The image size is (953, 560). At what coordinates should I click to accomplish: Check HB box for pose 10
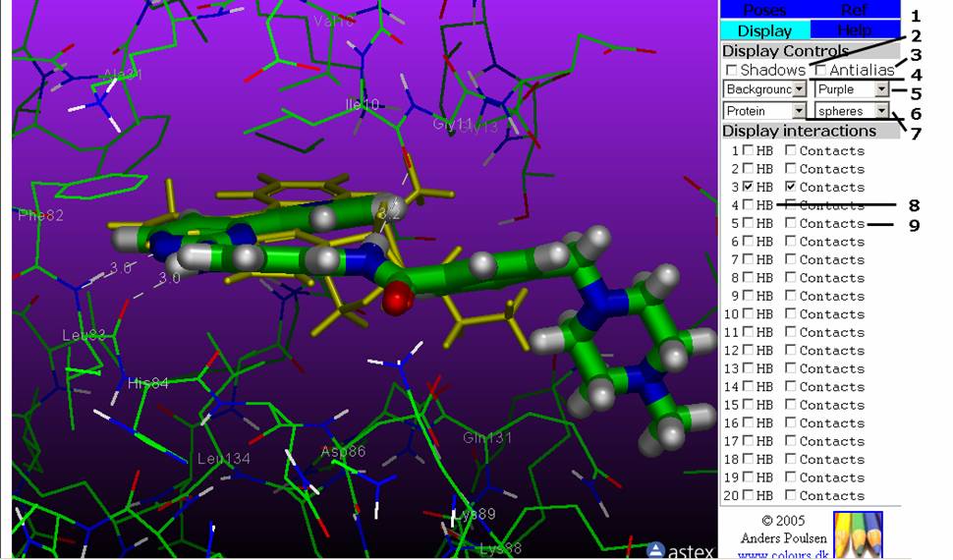click(x=749, y=313)
